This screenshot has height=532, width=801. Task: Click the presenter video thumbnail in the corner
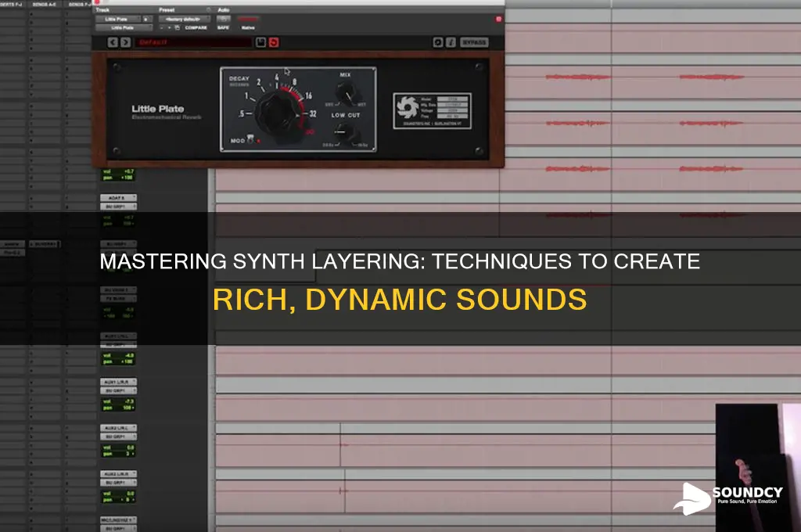(758, 468)
